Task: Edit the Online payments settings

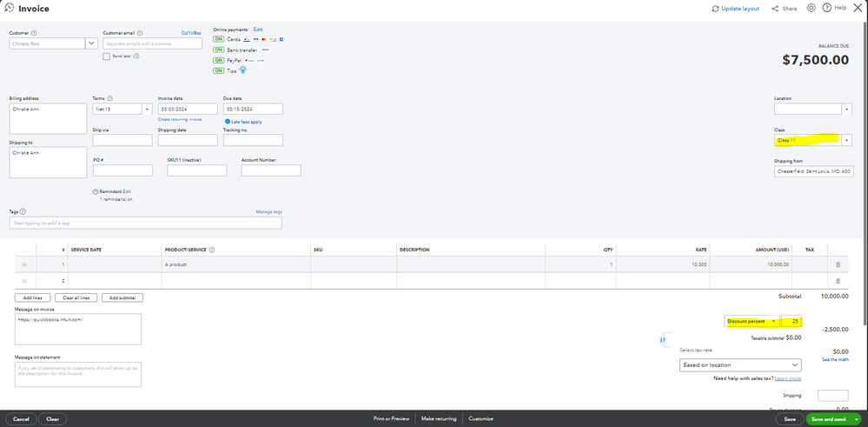Action: click(x=258, y=30)
